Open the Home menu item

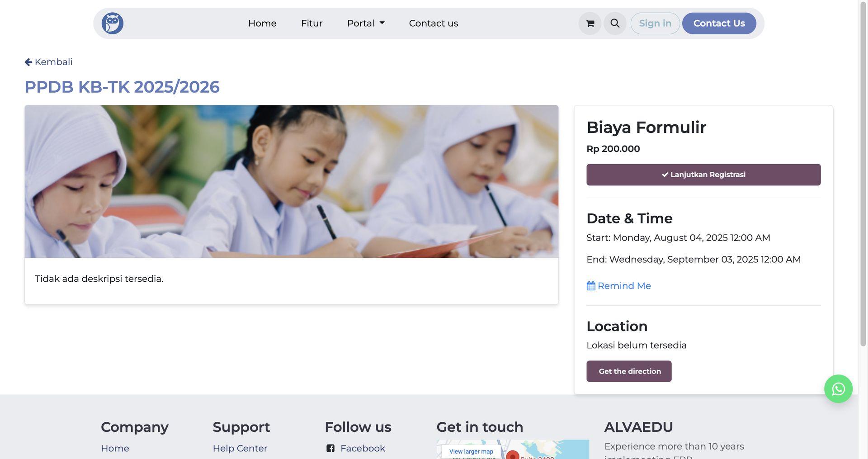[262, 23]
